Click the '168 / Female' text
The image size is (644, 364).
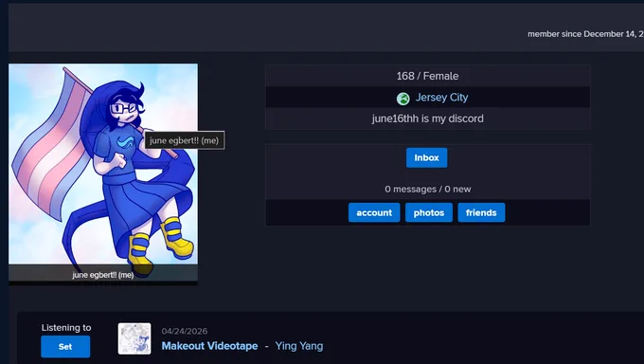coord(427,76)
